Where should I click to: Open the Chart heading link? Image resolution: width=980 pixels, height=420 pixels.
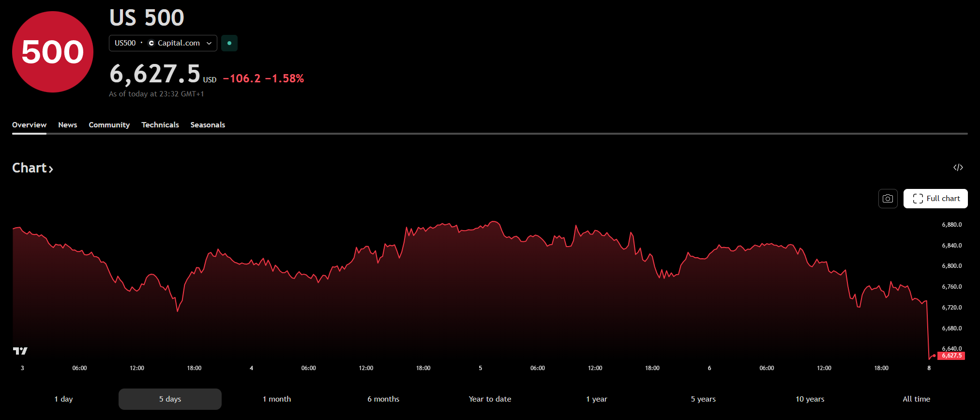tap(32, 168)
